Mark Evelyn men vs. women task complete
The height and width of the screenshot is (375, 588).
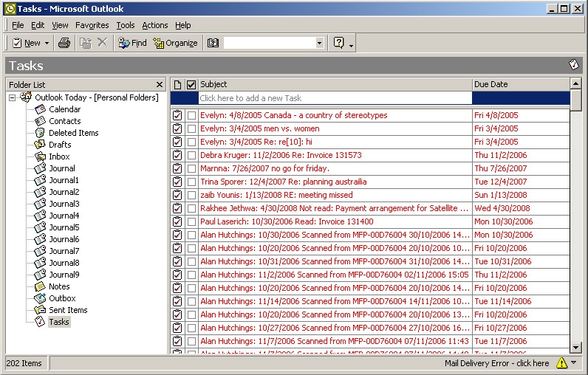pos(191,129)
